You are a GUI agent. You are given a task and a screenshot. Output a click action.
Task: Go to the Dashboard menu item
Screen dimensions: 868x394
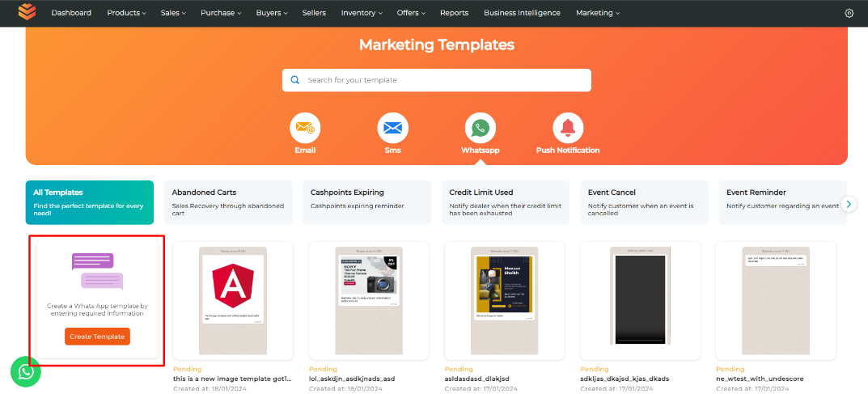click(x=71, y=13)
